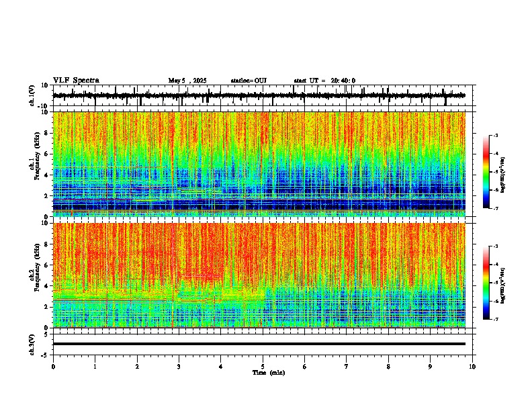Click the ch.2 spectrogram "4" kHz tick label
Image resolution: width=532 pixels, height=411 pixels.
46,286
